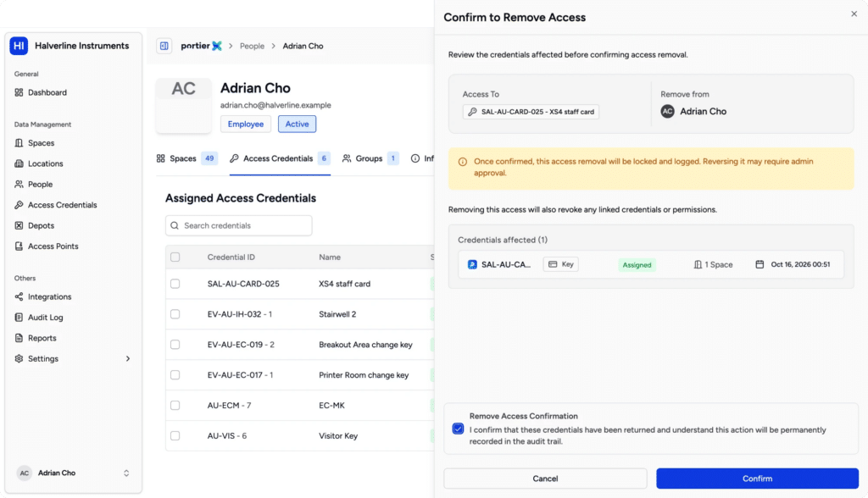The height and width of the screenshot is (498, 868).
Task: Click the EC-MK name cell
Action: tap(331, 406)
